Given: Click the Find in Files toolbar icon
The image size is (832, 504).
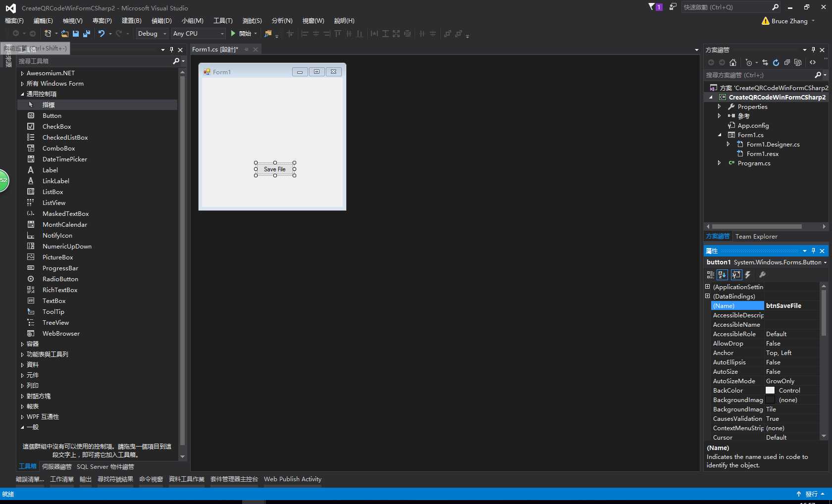Looking at the screenshot, I should (x=268, y=34).
